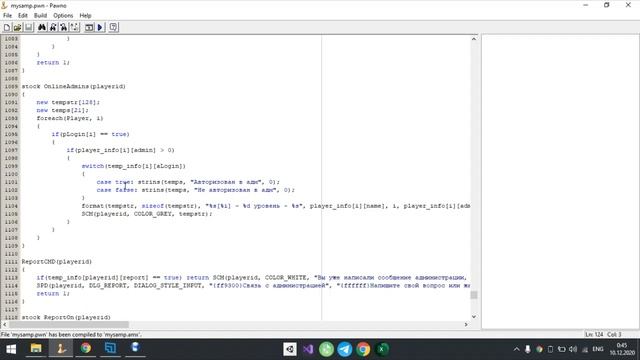This screenshot has width=640, height=360.
Task: Click the 'Ln: 124' status bar entry
Action: (x=594, y=335)
